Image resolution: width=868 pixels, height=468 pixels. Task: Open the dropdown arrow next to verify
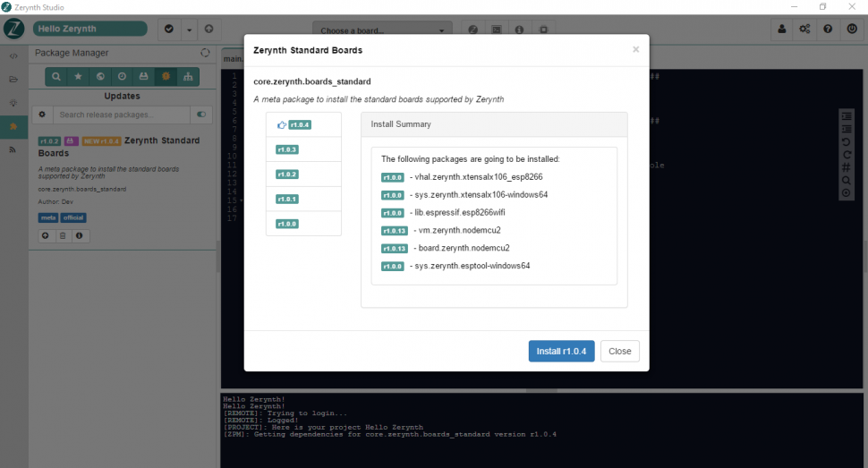coord(189,30)
